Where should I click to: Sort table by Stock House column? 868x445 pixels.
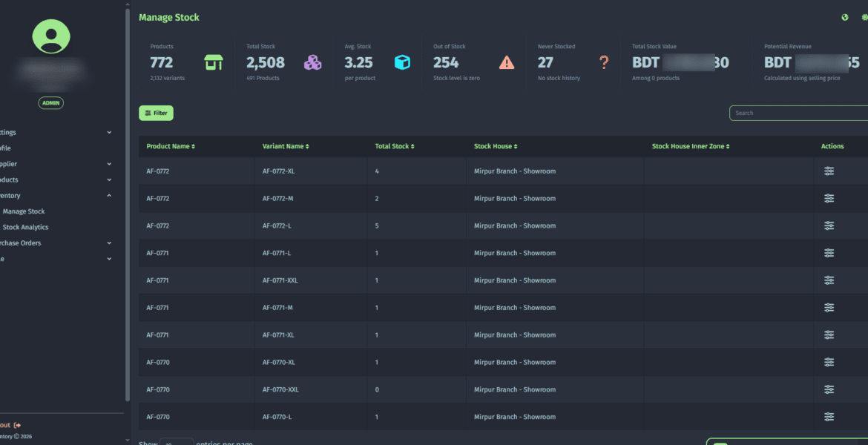coord(496,147)
